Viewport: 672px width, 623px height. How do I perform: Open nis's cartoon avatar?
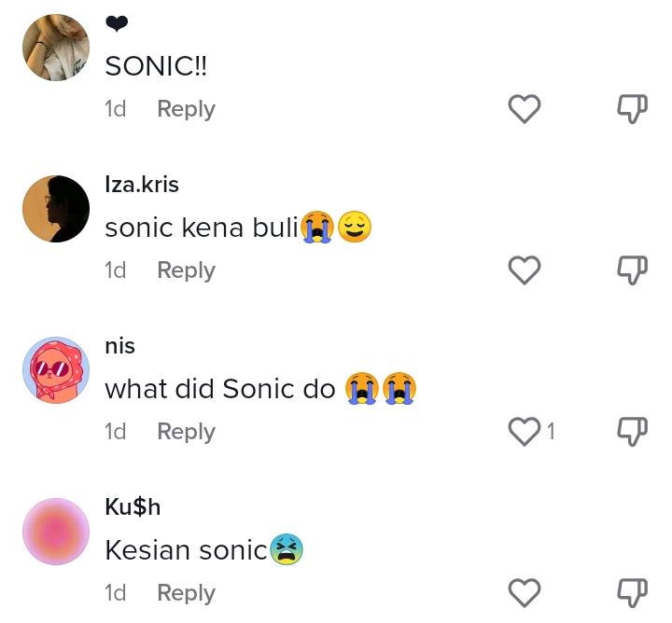56,370
